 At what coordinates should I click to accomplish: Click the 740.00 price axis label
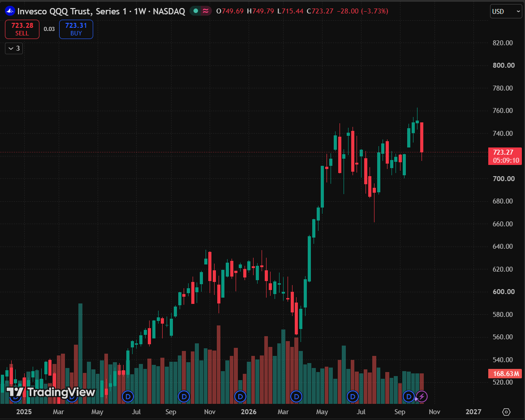[503, 133]
